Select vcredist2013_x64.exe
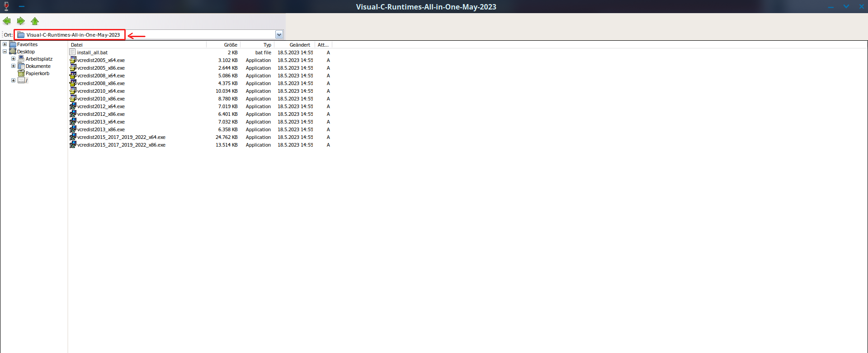Viewport: 868px width, 353px height. [101, 122]
